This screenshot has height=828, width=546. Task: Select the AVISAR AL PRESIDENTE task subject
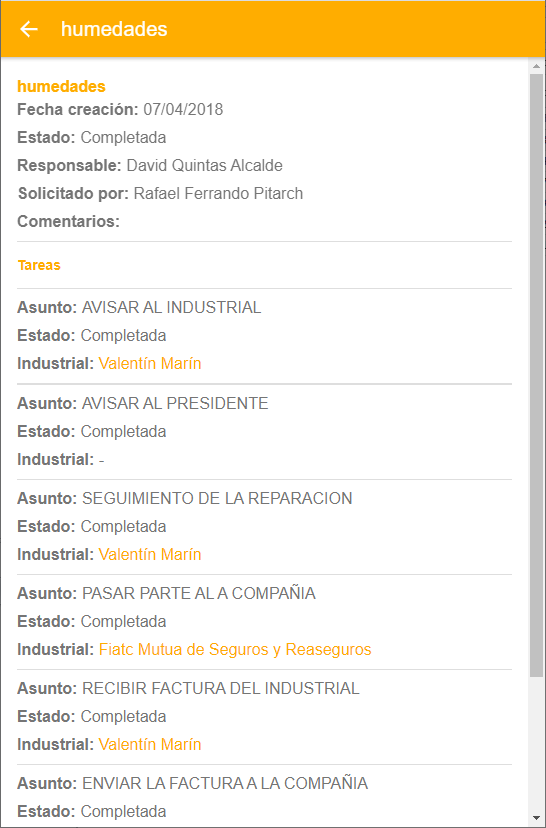pyautogui.click(x=175, y=403)
